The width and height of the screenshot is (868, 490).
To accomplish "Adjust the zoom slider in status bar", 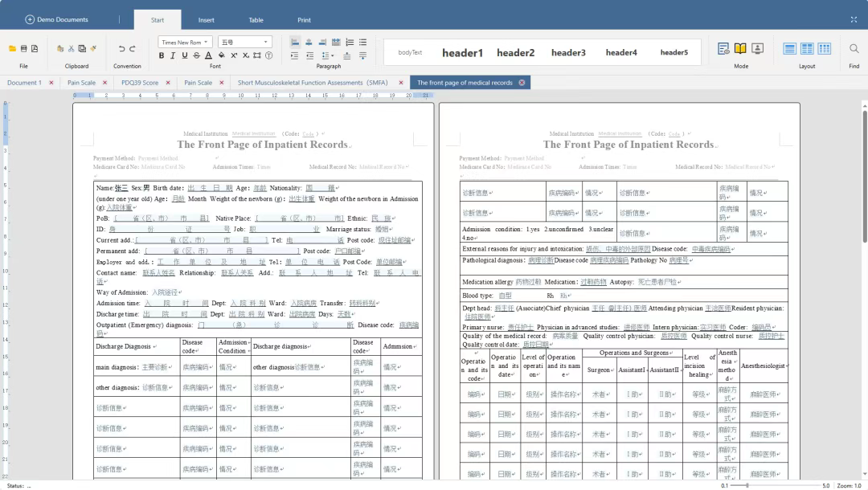I will 747,485.
